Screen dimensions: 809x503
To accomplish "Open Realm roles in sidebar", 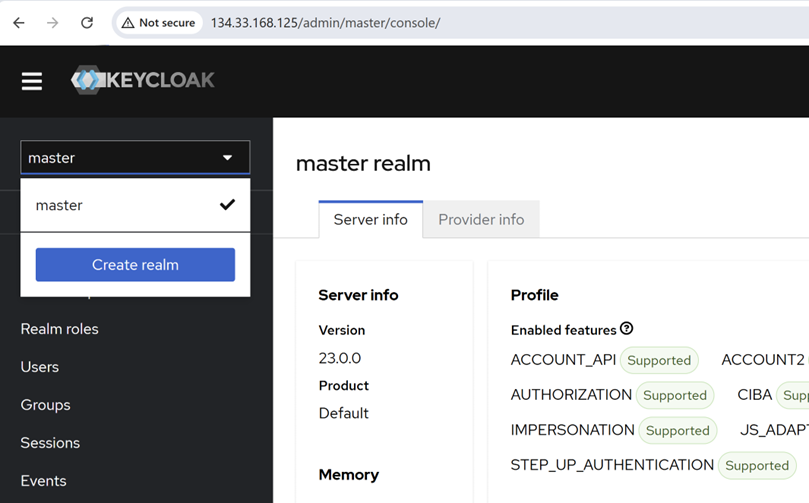I will [x=59, y=329].
